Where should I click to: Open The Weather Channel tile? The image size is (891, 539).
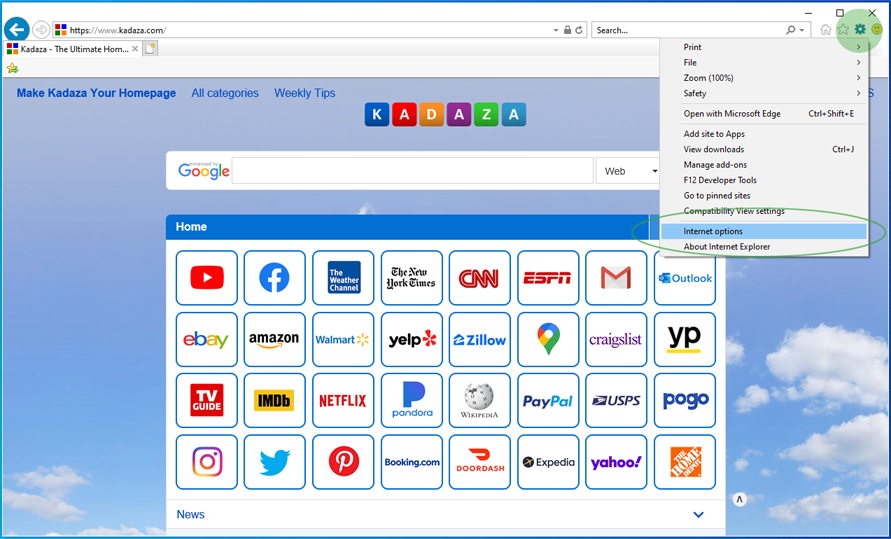pos(343,278)
